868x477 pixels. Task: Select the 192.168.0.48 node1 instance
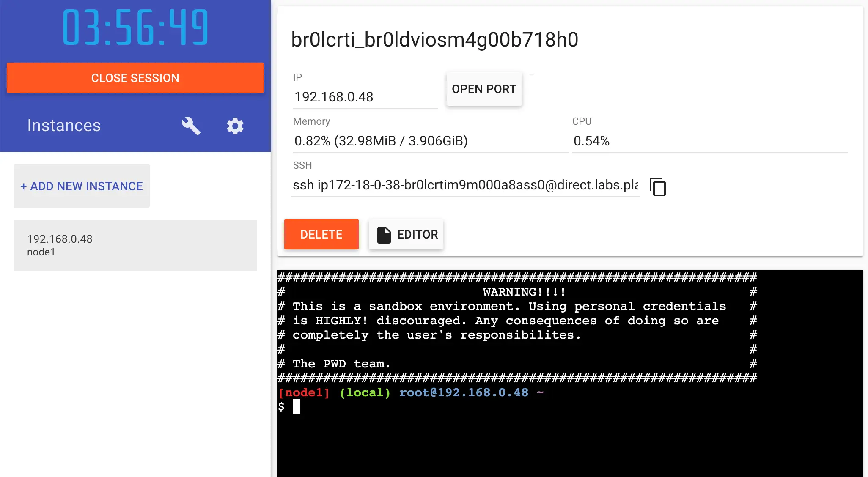[135, 244]
